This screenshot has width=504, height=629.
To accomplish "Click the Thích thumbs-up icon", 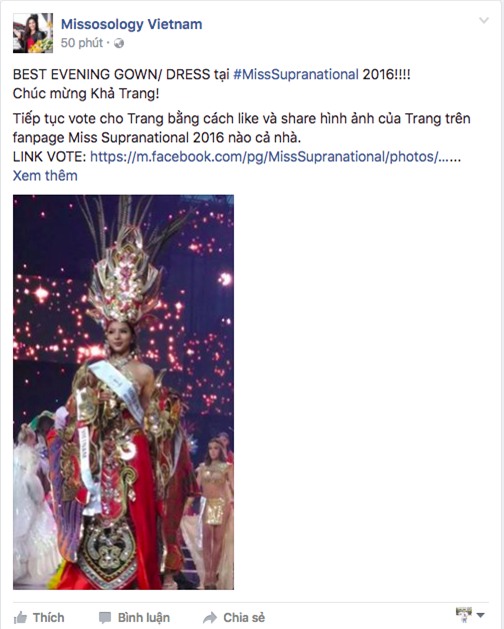I will [x=20, y=617].
